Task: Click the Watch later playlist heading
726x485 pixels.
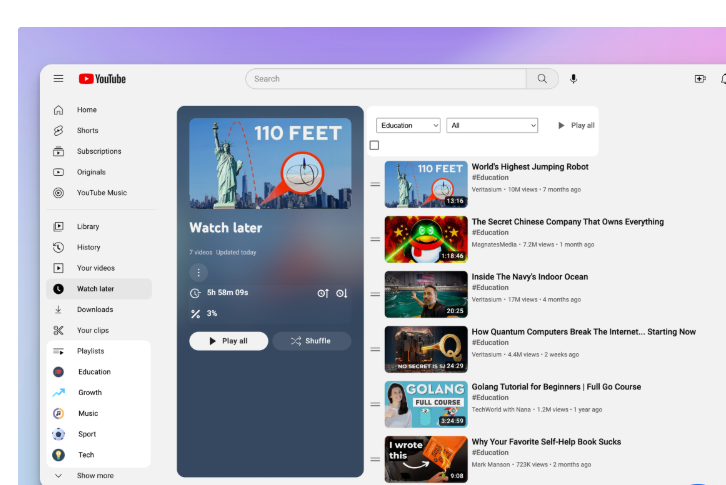Action: pos(225,228)
